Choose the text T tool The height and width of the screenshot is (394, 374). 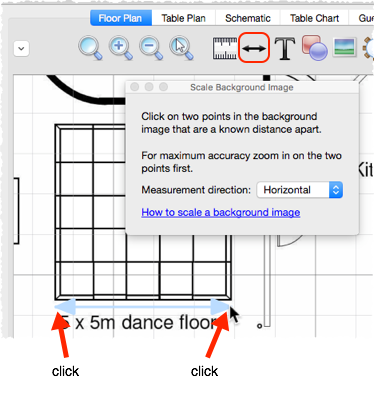285,49
